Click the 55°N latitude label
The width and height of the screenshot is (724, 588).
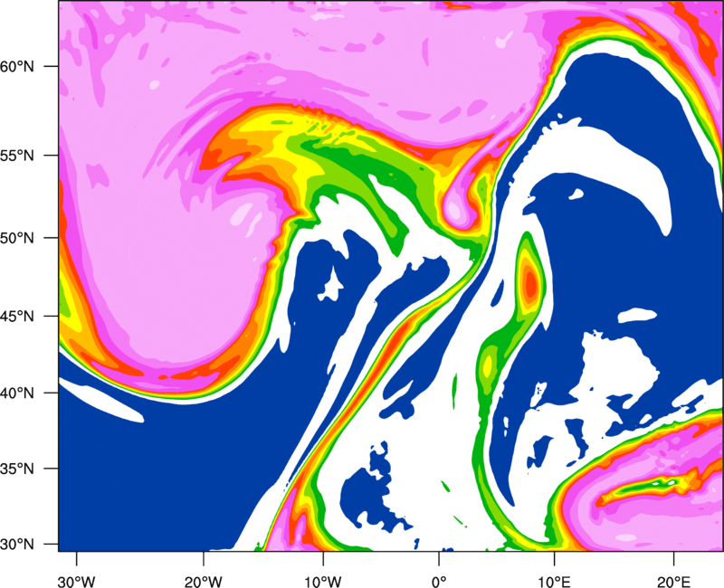[17, 156]
